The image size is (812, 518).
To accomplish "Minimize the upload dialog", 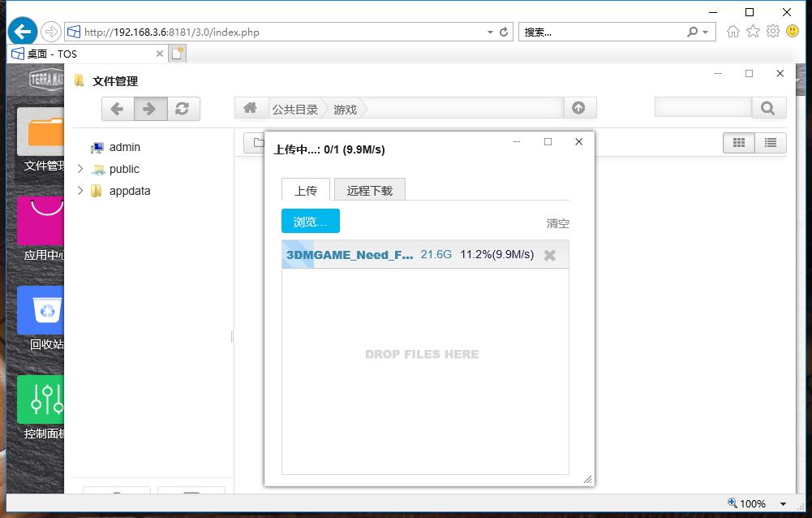I will [516, 141].
